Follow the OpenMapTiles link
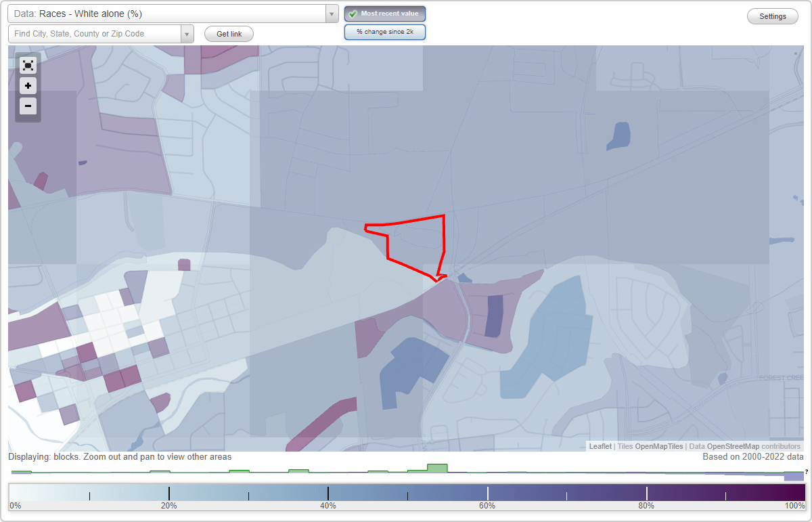 [659, 446]
